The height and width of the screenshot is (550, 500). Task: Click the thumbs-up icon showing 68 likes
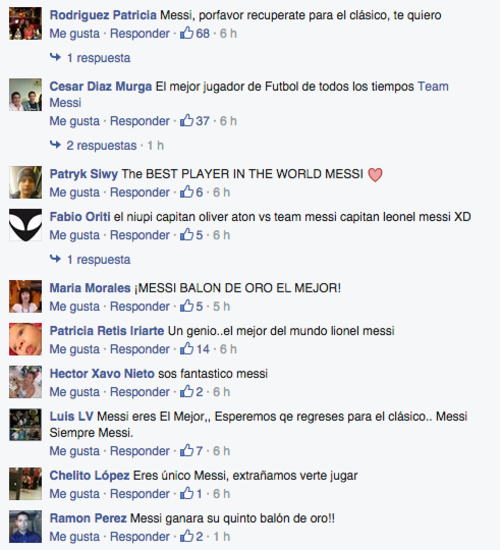(187, 33)
